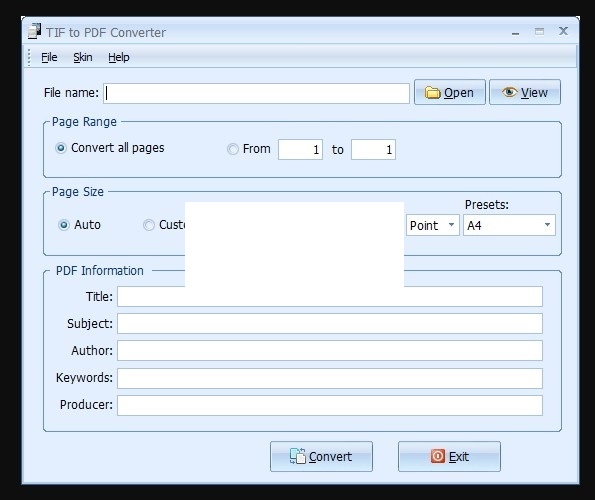Click the TIF to PDF app title icon
Viewport: 595px width, 500px height.
[35, 31]
